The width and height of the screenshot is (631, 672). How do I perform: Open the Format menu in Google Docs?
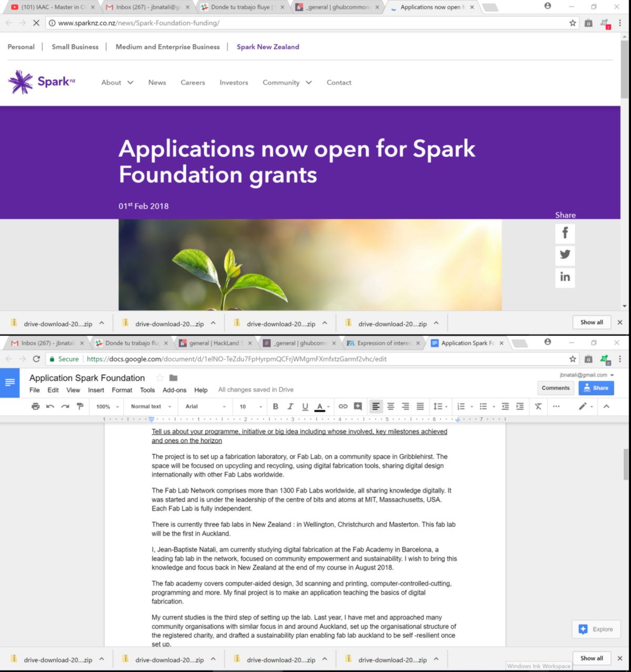tap(122, 390)
